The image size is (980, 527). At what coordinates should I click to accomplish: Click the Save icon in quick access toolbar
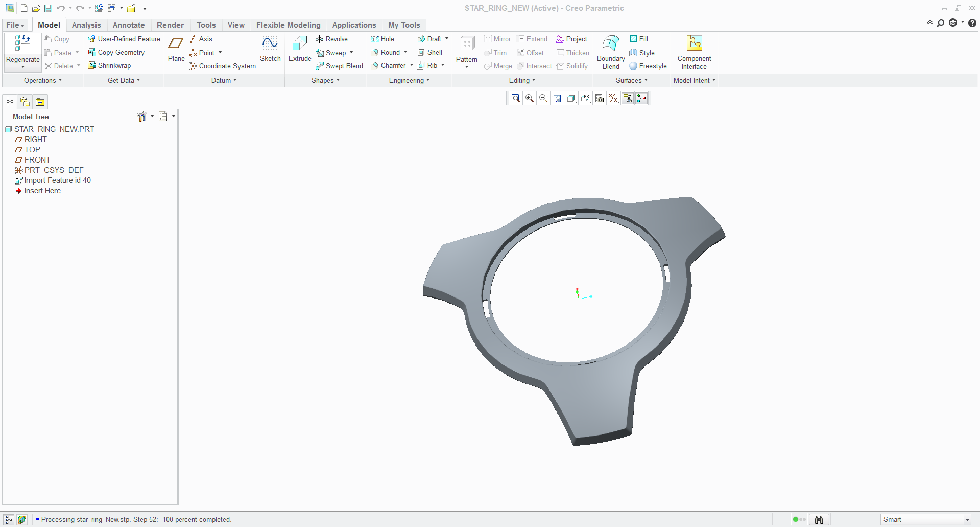pos(48,8)
